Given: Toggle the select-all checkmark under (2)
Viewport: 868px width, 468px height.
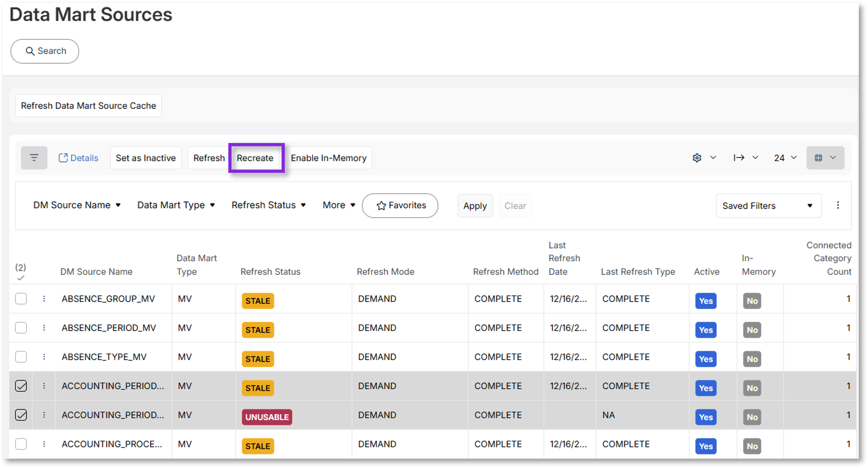Looking at the screenshot, I should pyautogui.click(x=21, y=278).
